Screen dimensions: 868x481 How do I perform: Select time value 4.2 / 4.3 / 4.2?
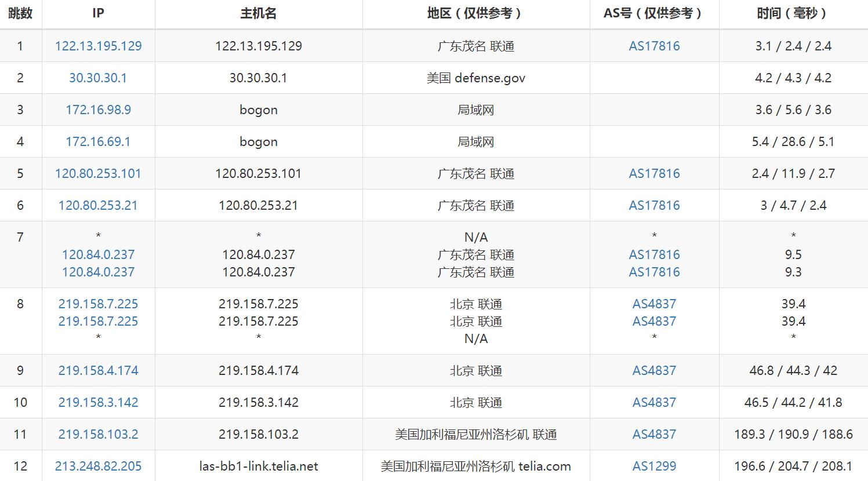click(793, 78)
